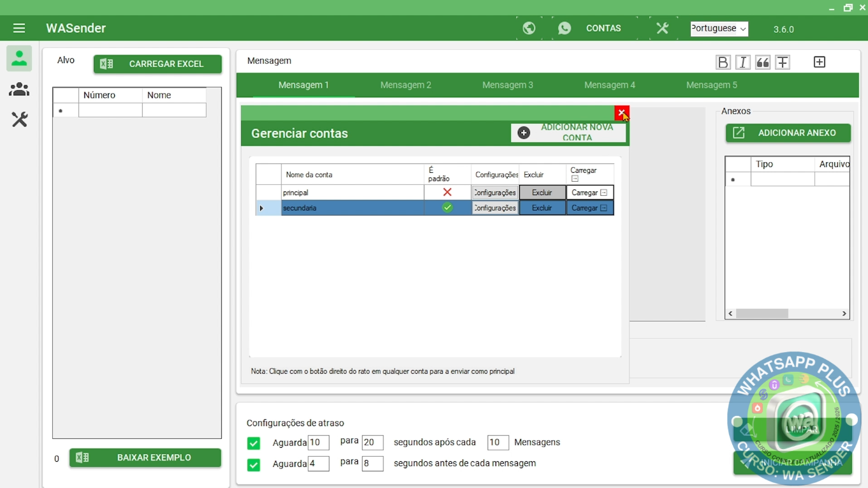Click the Número column header
This screenshot has height=488, width=868.
pos(110,95)
